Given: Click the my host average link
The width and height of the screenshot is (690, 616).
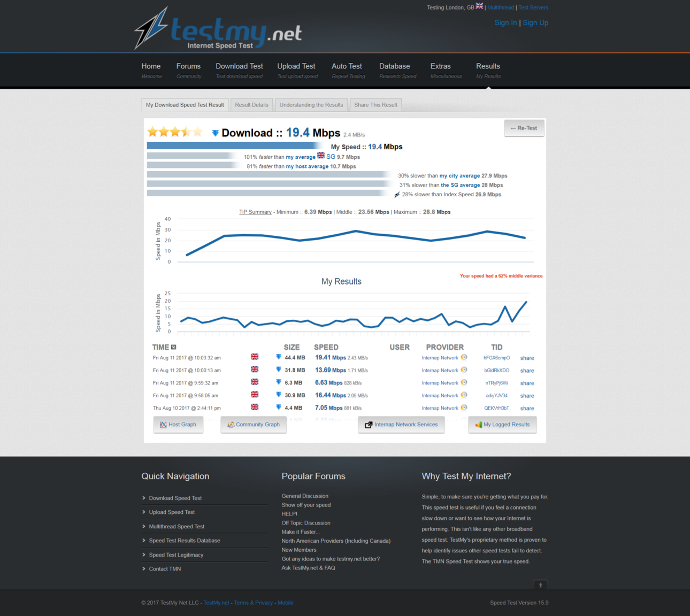Looking at the screenshot, I should [307, 166].
